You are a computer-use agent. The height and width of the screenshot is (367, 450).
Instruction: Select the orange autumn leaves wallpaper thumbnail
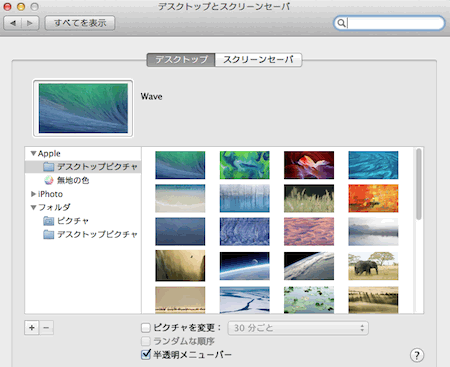(373, 198)
